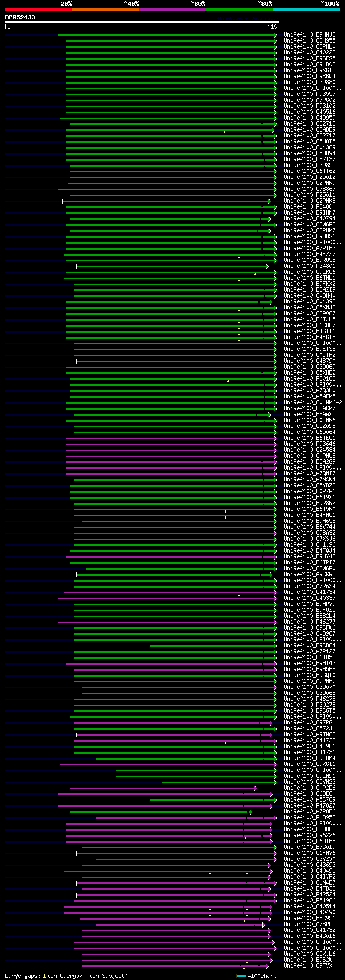The image size is (345, 980).
Task: Click the UniRef100_B9HY42 label
Action: point(309,557)
